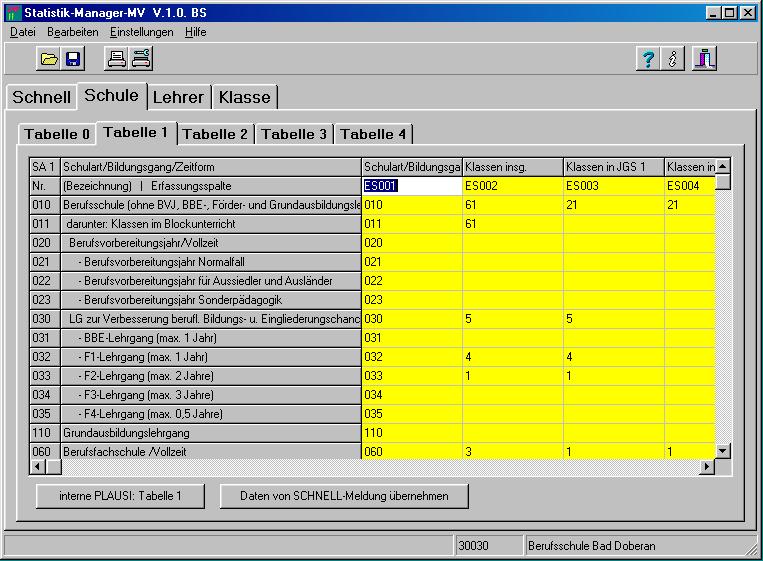Click the question mark help icon
The image size is (763, 561).
click(x=648, y=59)
